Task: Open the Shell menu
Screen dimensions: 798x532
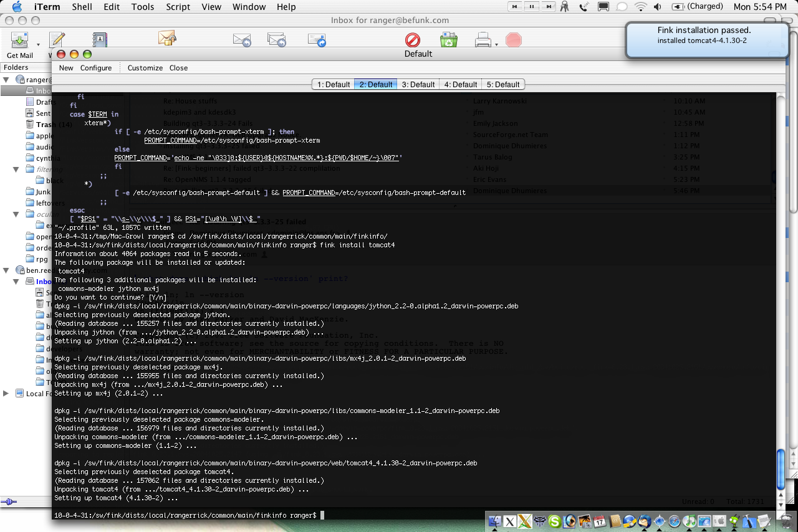Action: [82, 7]
